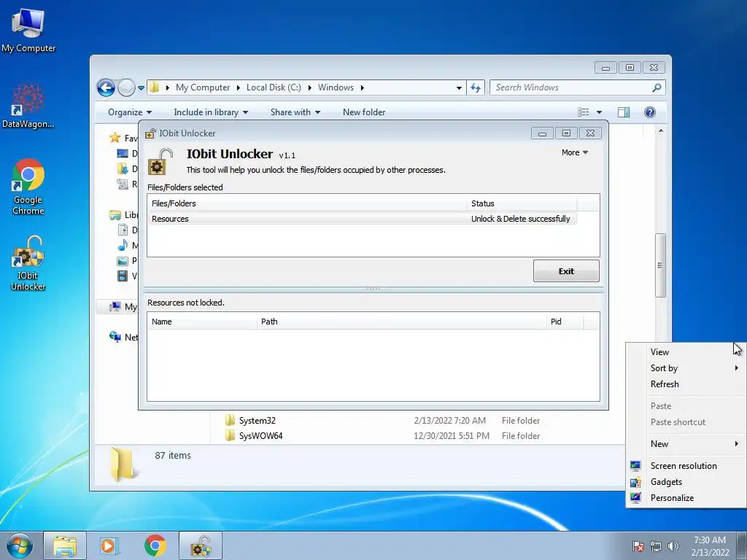
Task: Expand address bar history dropdown
Action: coord(459,87)
